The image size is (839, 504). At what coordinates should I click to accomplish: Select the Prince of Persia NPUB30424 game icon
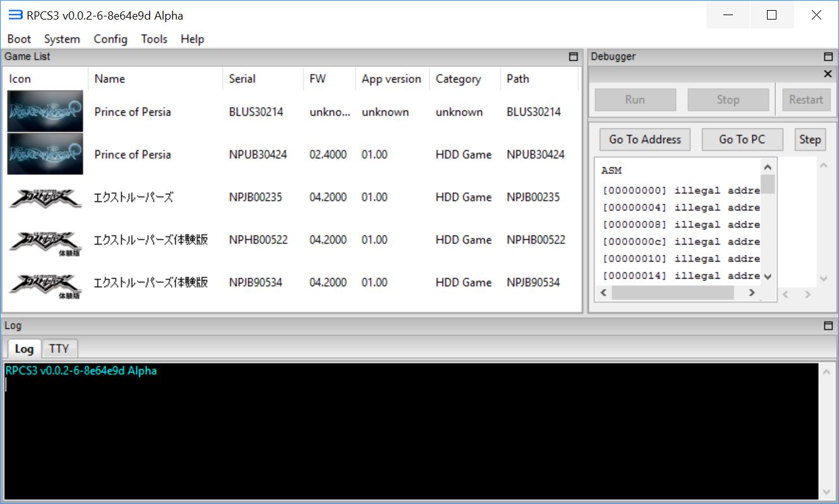[45, 154]
